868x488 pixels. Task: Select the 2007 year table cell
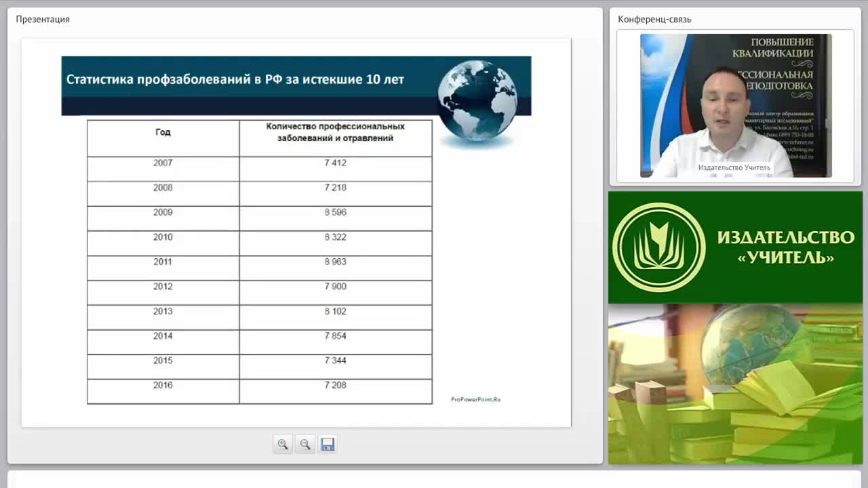pos(163,169)
